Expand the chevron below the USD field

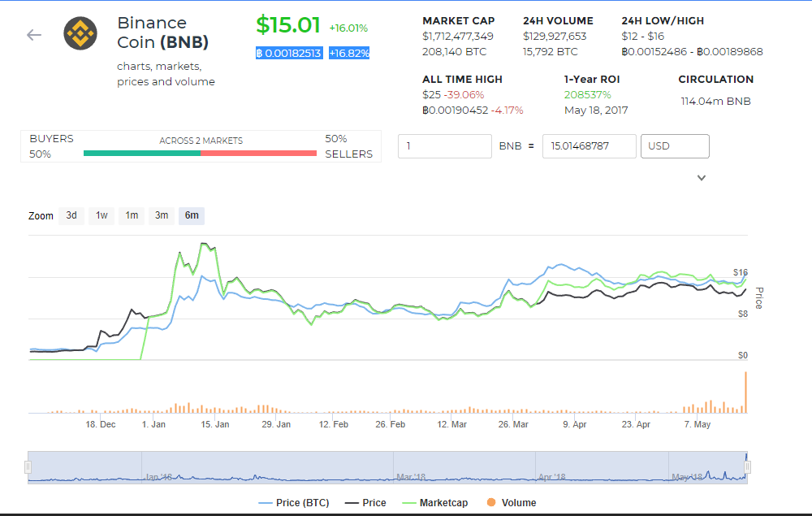coord(702,178)
